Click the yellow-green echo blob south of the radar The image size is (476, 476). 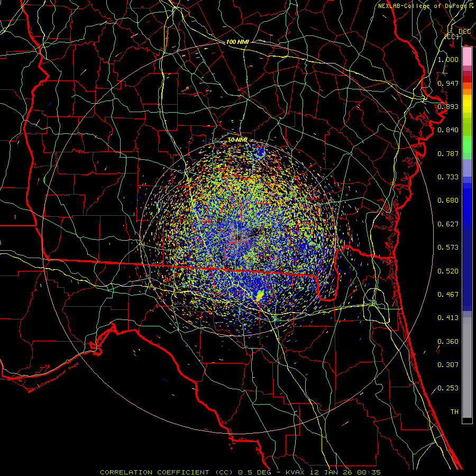point(260,295)
